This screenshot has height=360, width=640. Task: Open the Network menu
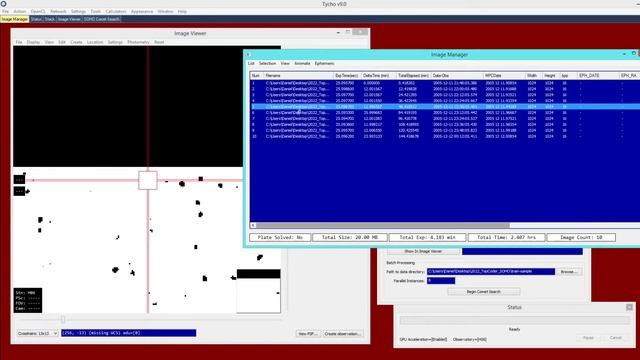click(58, 11)
